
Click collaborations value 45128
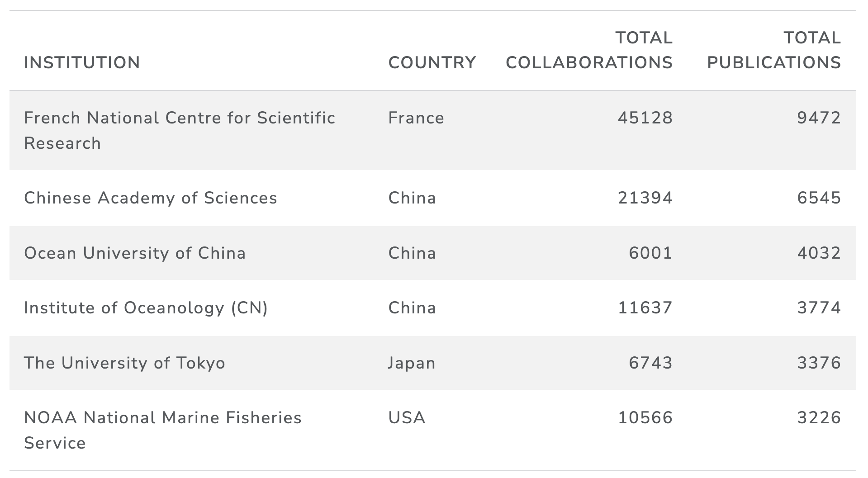pos(645,118)
